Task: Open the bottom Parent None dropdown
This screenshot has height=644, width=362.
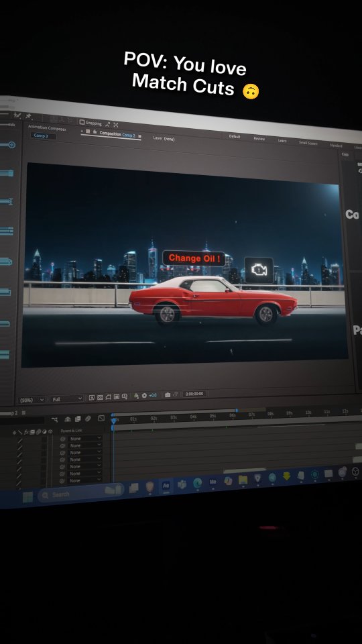Action: 85,481
